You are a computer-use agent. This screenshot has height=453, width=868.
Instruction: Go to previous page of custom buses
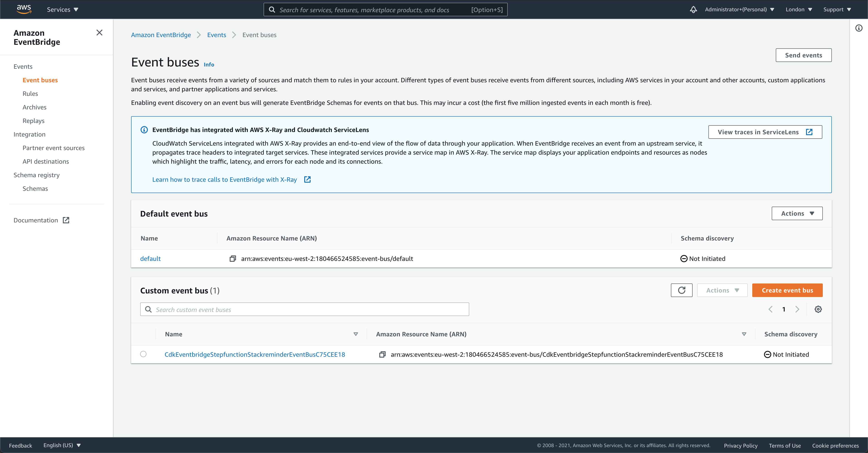[770, 309]
